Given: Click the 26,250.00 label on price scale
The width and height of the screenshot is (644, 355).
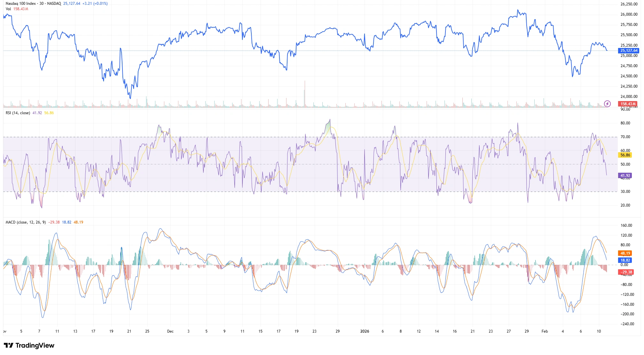Looking at the screenshot, I should pyautogui.click(x=629, y=4).
